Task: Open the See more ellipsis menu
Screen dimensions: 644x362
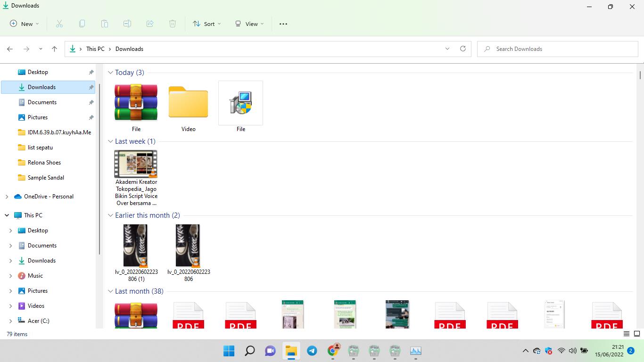Action: coord(283,24)
